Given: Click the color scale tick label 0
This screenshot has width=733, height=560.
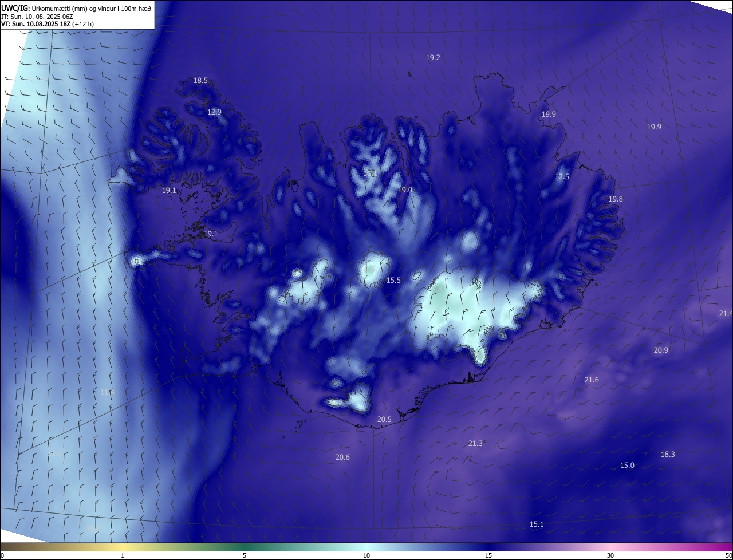Looking at the screenshot, I should (x=2, y=556).
